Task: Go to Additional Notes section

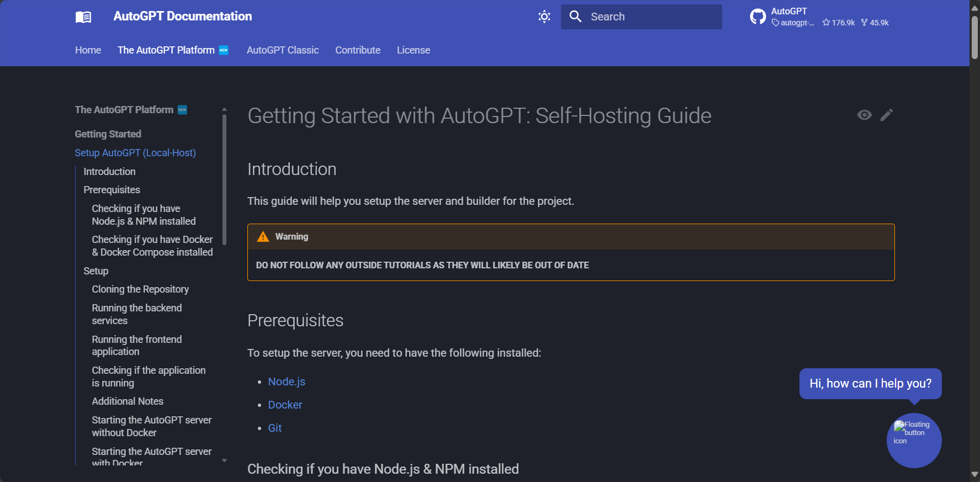Action: click(x=128, y=401)
